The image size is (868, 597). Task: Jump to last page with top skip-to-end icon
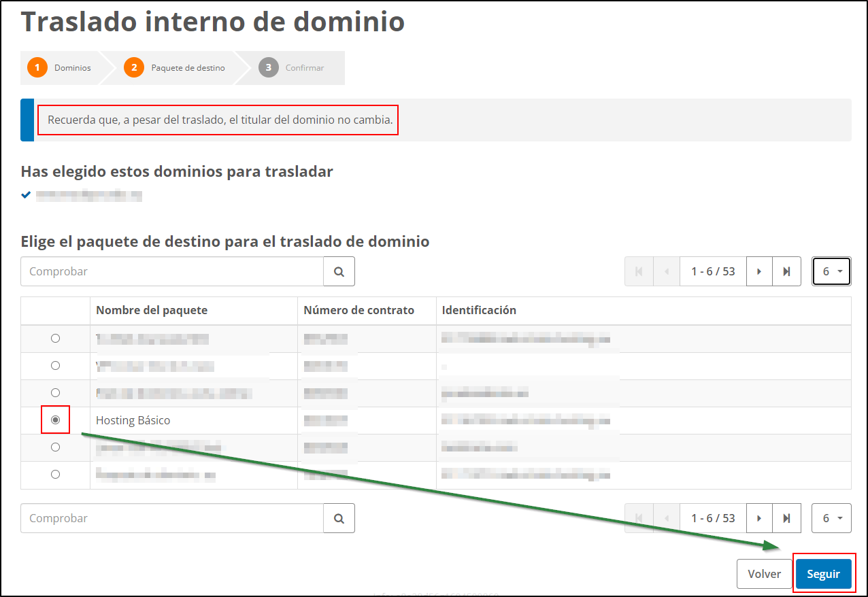786,271
